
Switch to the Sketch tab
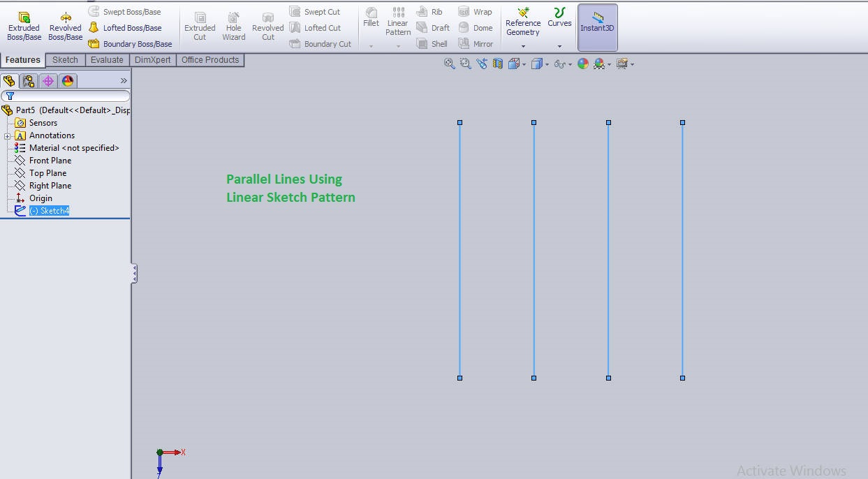click(64, 60)
